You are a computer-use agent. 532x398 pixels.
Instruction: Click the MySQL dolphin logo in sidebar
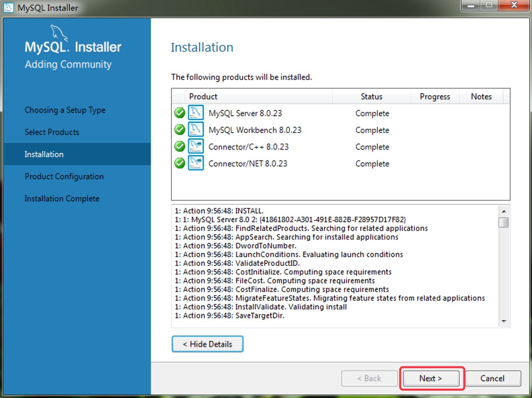[59, 33]
